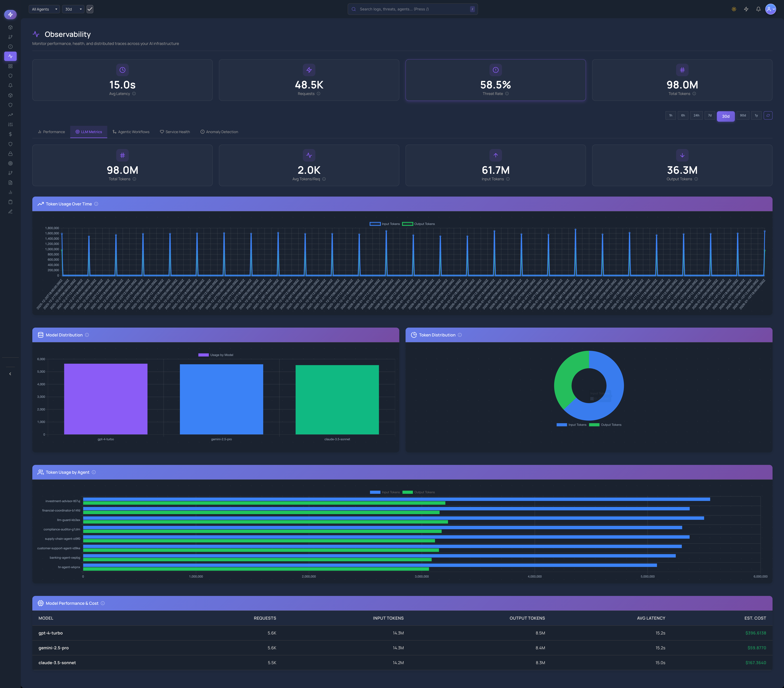
Task: Click the search logs input field
Action: (412, 9)
